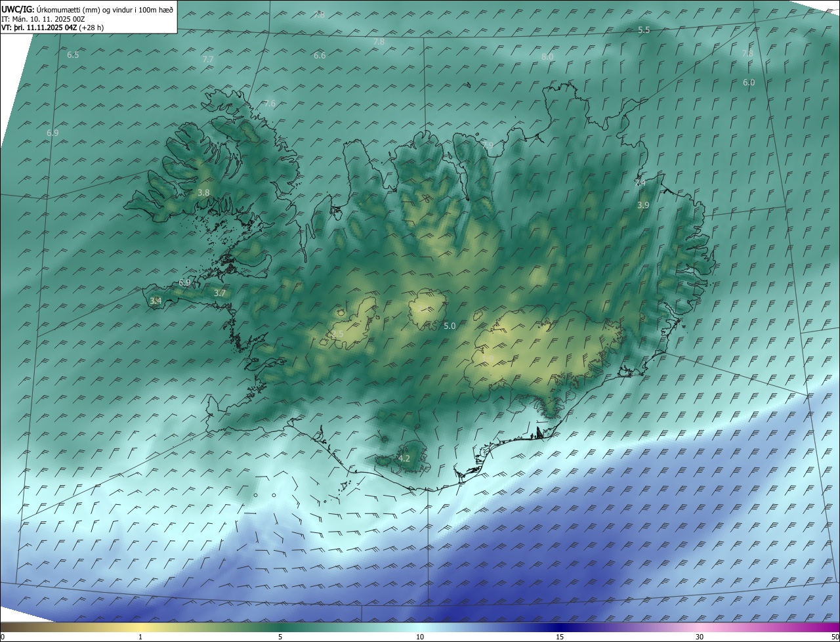Click the map value label 7.7

208,59
